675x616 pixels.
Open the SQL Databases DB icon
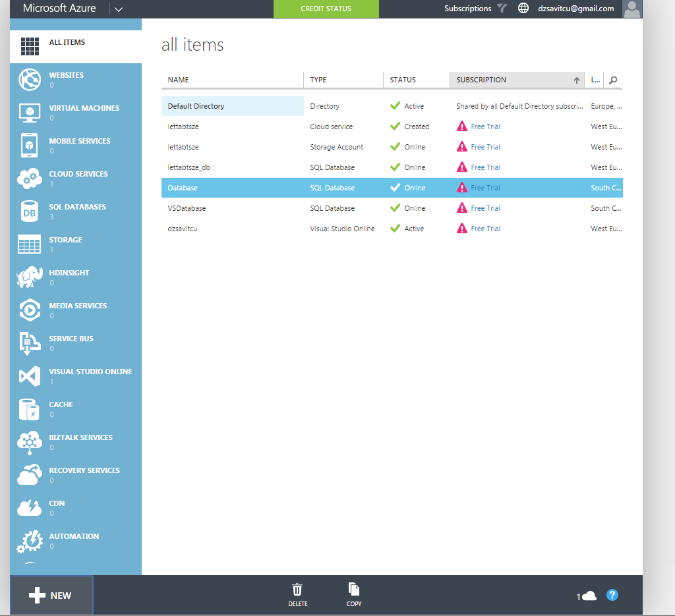29,211
